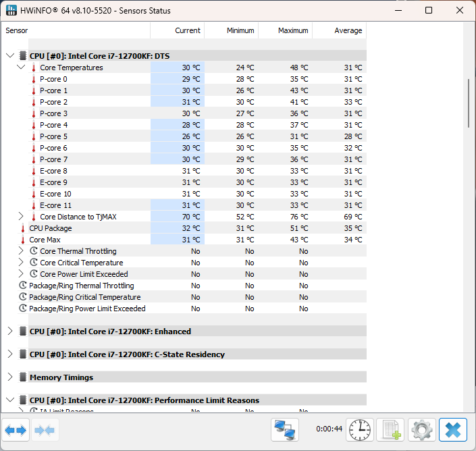Click Core Temperatures maximum 48 °C
The height and width of the screenshot is (451, 476).
point(299,68)
